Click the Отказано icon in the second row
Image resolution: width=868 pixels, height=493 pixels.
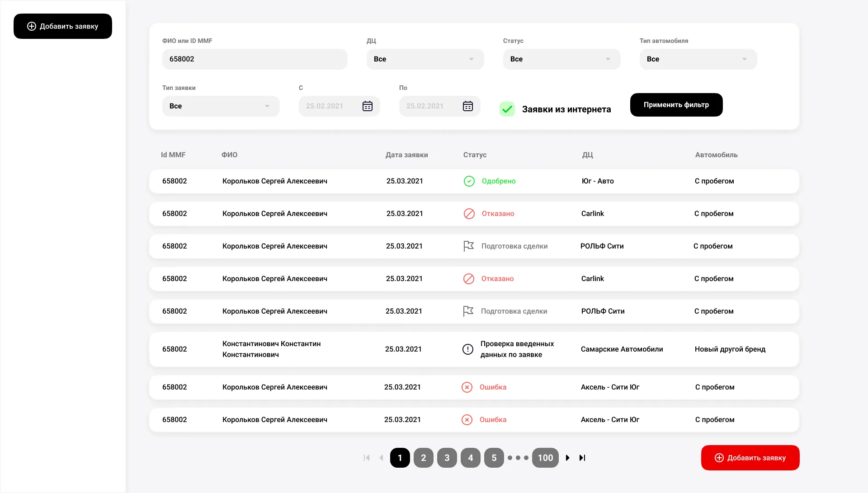(x=469, y=214)
